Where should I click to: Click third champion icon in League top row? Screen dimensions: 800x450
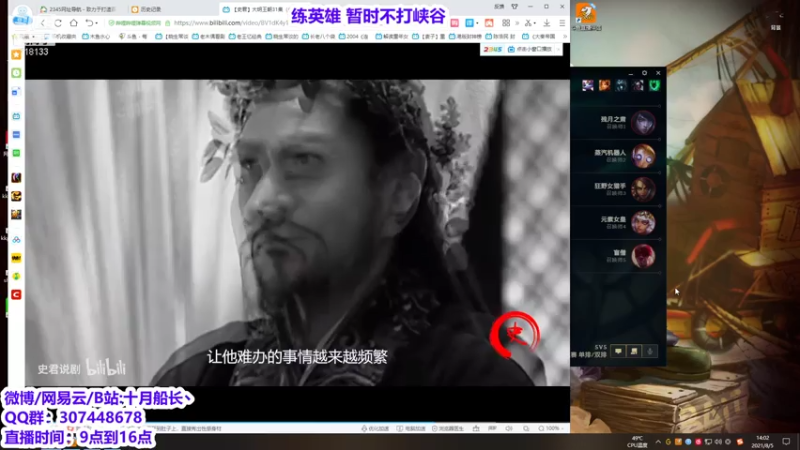[621, 85]
